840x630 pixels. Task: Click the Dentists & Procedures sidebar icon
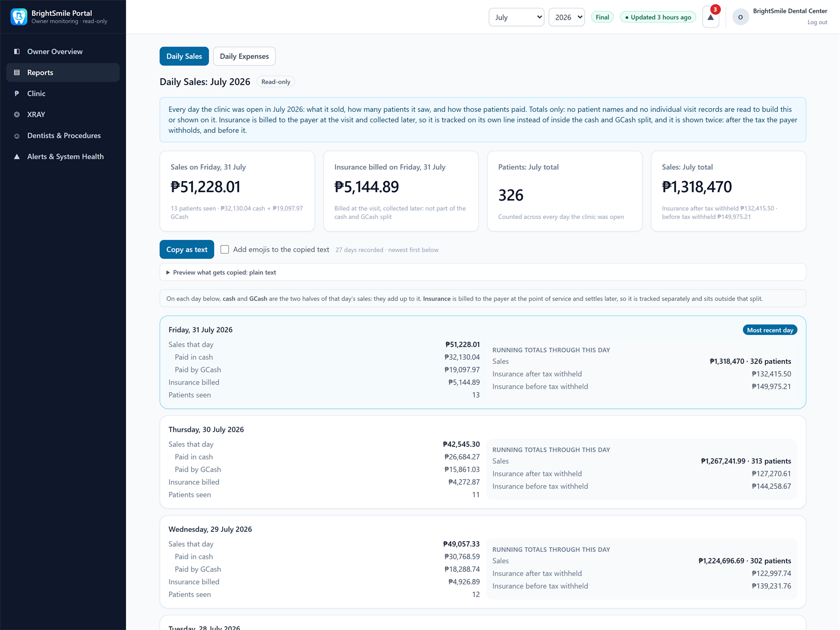(x=17, y=135)
